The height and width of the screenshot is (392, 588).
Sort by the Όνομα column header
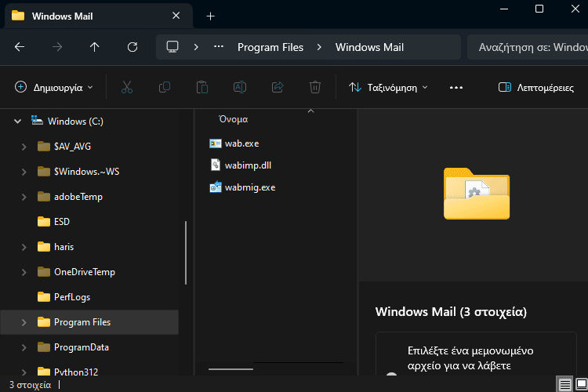pyautogui.click(x=234, y=119)
